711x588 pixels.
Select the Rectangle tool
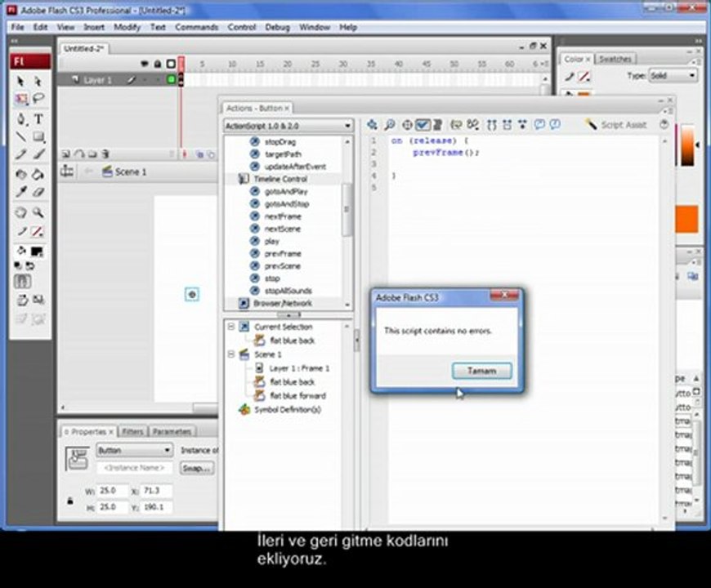point(38,136)
